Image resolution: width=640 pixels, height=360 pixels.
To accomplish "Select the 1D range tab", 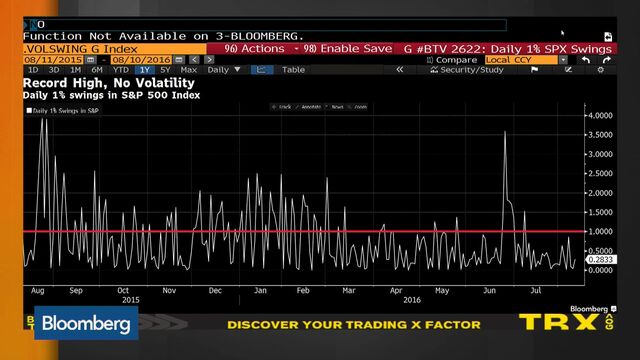I will click(x=33, y=70).
